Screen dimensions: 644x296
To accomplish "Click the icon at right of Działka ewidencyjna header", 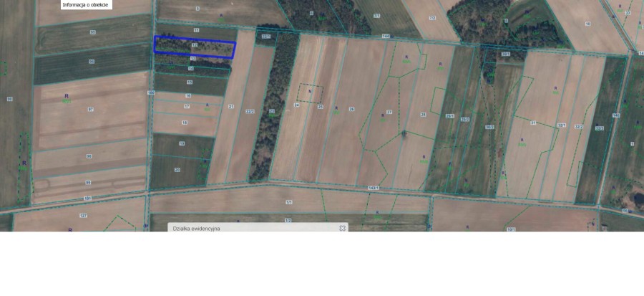I will [342, 228].
